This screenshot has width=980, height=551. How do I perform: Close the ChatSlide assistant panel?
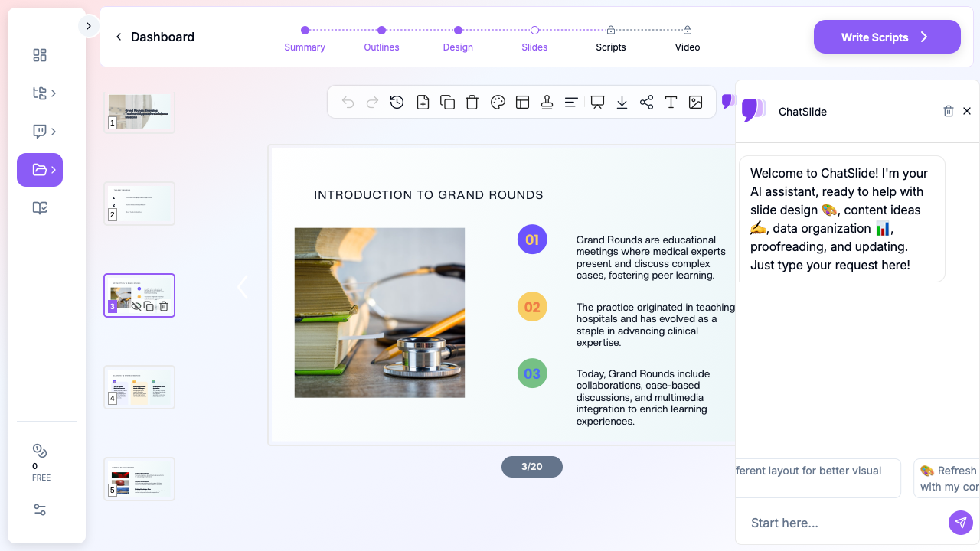coord(966,111)
